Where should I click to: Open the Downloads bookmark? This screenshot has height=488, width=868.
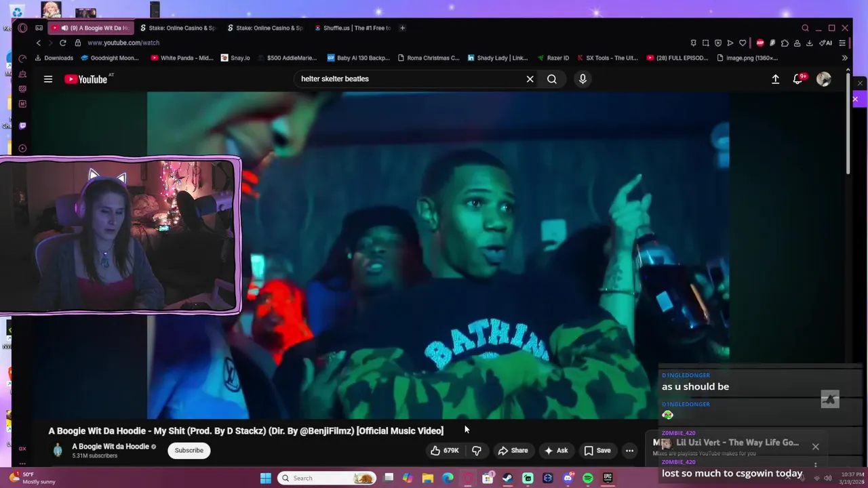pyautogui.click(x=54, y=58)
